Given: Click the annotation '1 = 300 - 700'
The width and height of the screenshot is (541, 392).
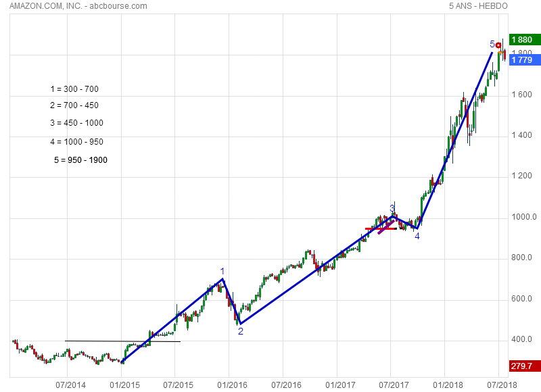Looking at the screenshot, I should pyautogui.click(x=74, y=89).
